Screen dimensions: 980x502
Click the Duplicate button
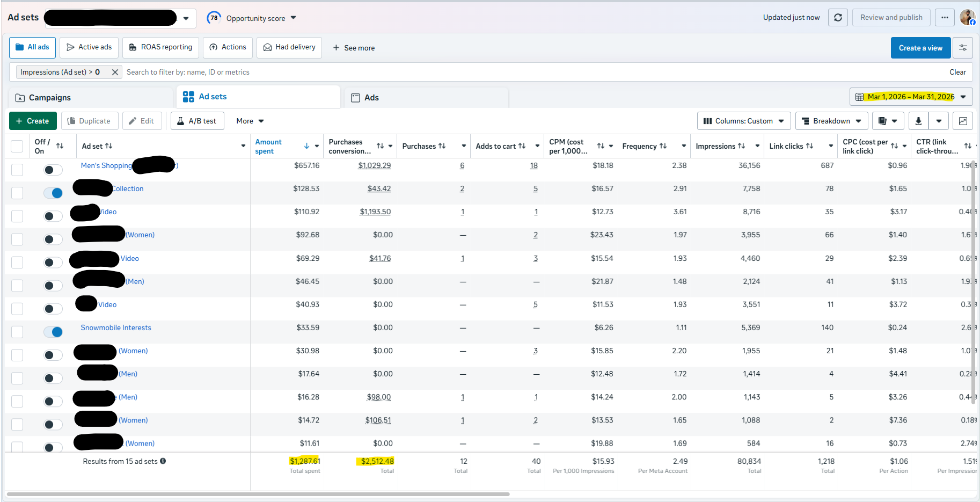tap(89, 121)
